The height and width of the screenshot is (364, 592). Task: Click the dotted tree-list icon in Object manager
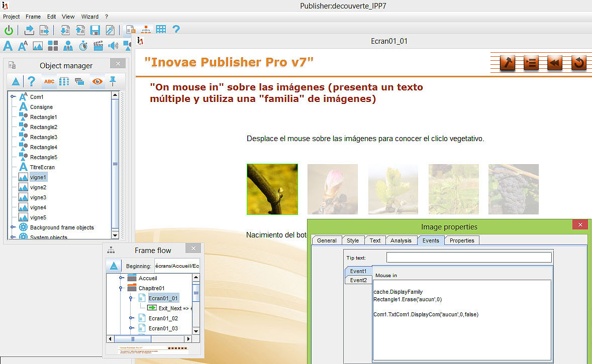click(x=64, y=81)
